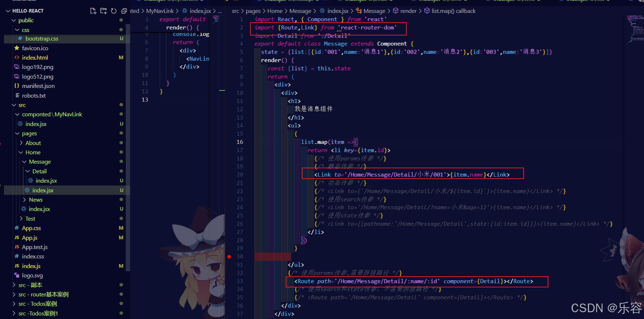This screenshot has height=319, width=644.
Task: Toggle the breakpoint on line 30
Action: (229, 257)
